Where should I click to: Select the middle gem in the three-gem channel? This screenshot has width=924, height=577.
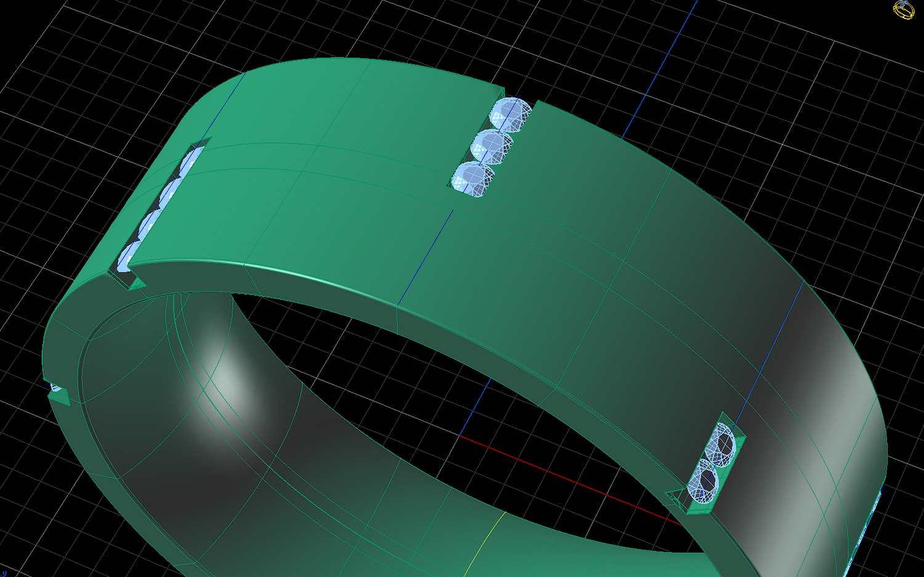(492, 147)
